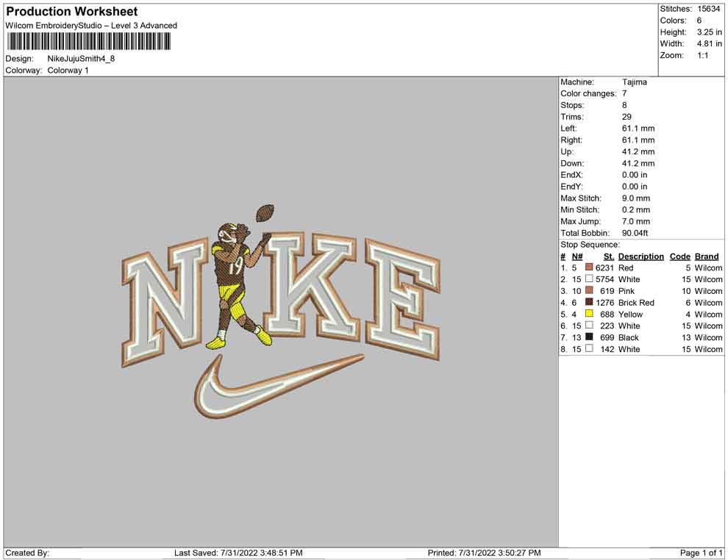Click the Up value '41.2 mm'

click(638, 151)
